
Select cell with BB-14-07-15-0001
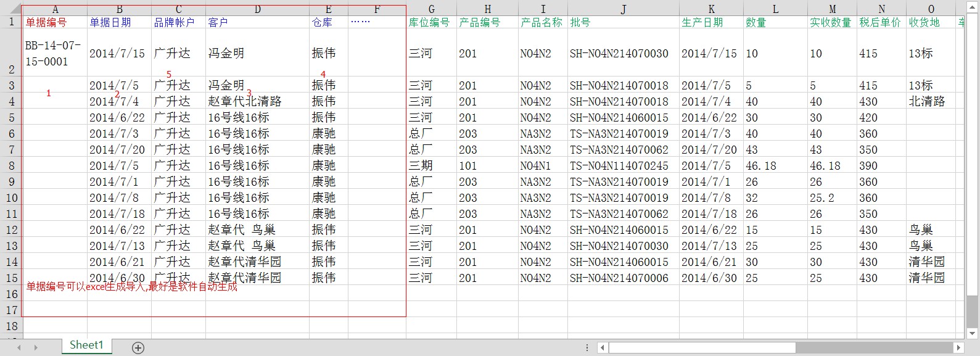click(x=54, y=53)
